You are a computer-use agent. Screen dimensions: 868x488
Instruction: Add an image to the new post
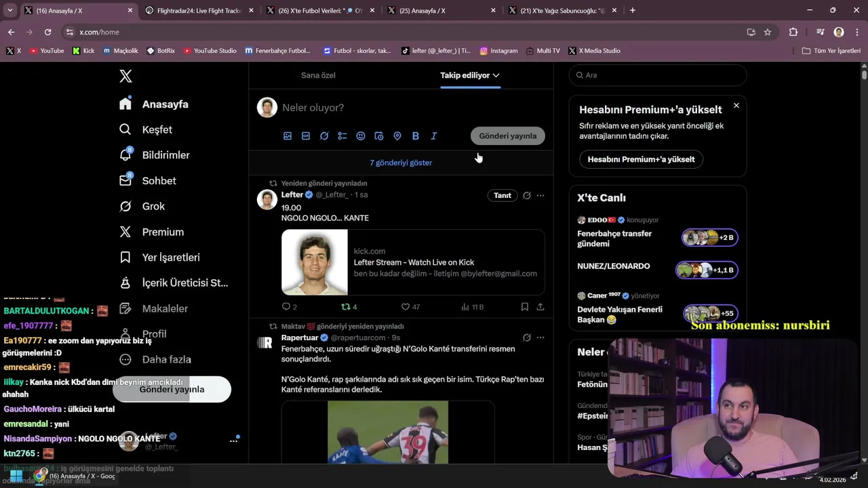tap(288, 136)
